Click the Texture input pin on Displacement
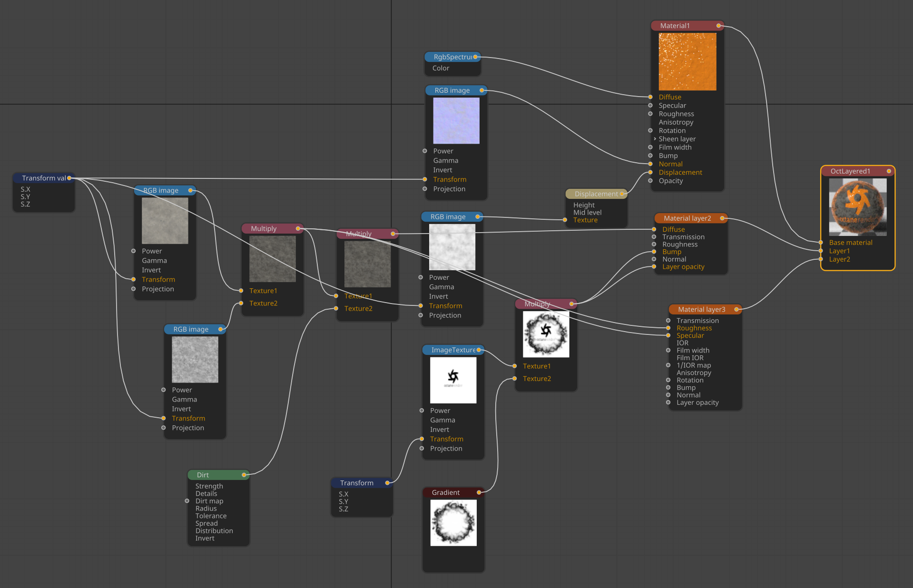 tap(565, 220)
